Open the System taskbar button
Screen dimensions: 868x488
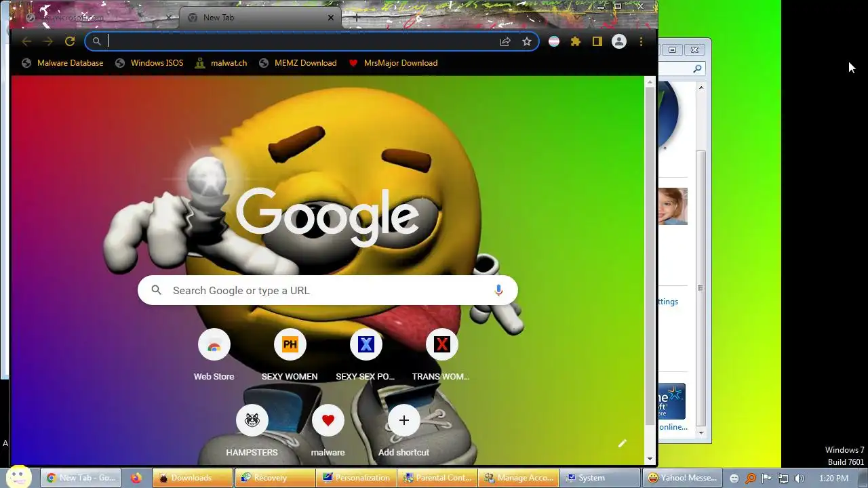(600, 478)
